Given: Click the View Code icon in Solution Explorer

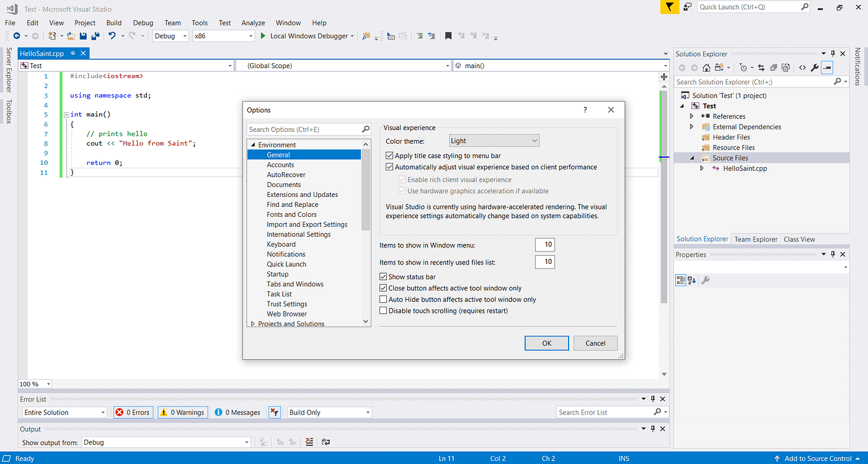Looking at the screenshot, I should [802, 68].
